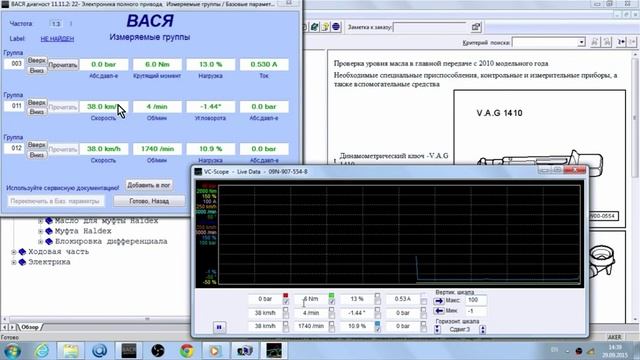Enable the 0.53 A trace checkbox in VC-Scope
Screen dimensions: 640x360
[x=423, y=302]
